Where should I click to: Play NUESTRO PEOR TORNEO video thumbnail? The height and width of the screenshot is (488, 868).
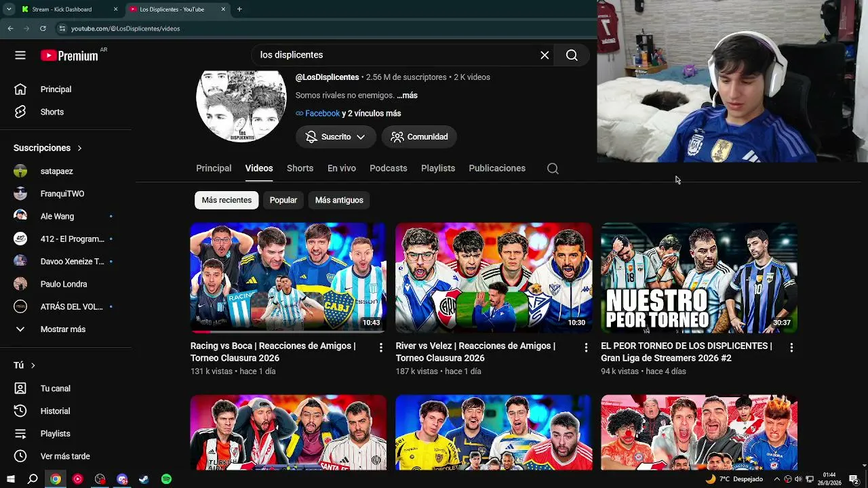(699, 278)
